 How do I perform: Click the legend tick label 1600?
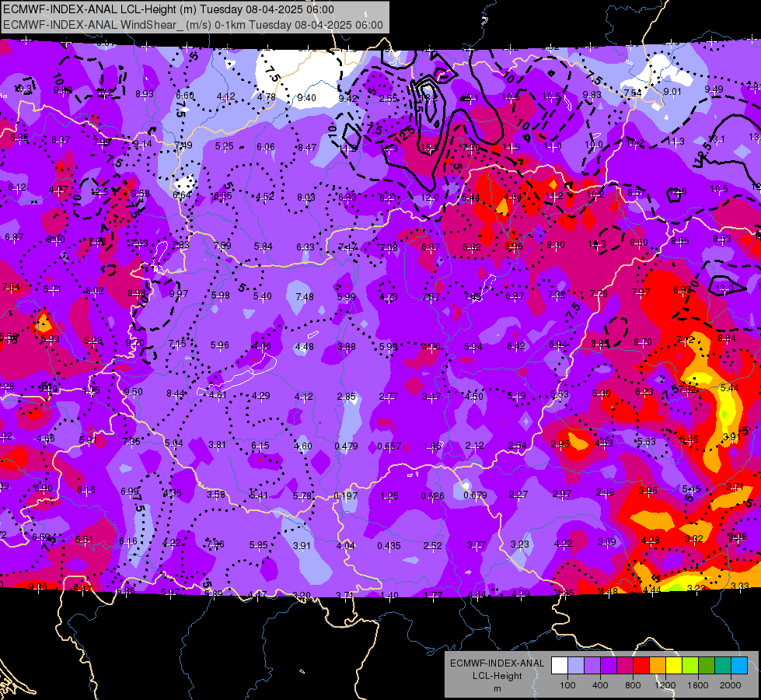click(x=698, y=685)
